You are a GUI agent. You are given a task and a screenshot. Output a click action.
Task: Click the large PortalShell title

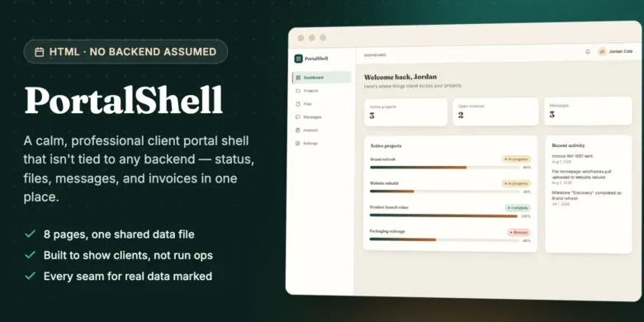point(124,101)
